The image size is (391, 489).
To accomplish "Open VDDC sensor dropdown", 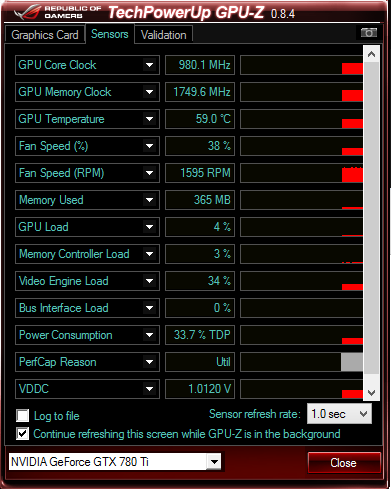I will [x=149, y=389].
